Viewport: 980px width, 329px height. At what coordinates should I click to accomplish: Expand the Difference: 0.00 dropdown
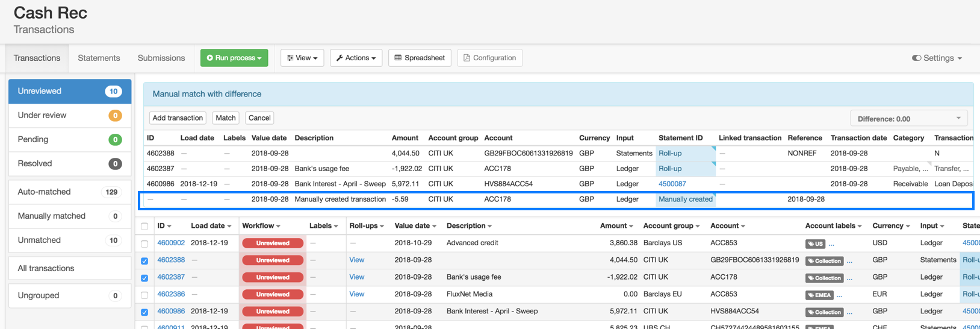(x=908, y=119)
